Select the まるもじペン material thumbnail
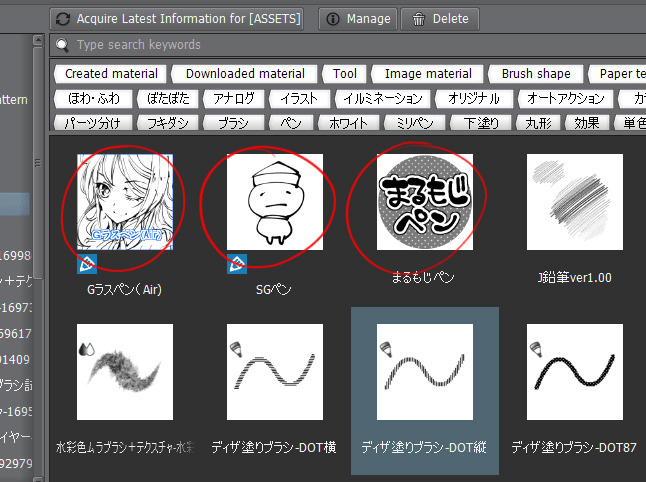 pyautogui.click(x=425, y=202)
